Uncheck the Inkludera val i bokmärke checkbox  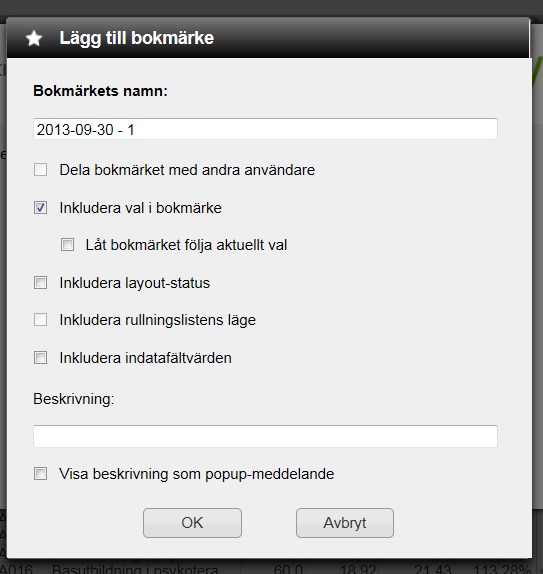[x=40, y=208]
